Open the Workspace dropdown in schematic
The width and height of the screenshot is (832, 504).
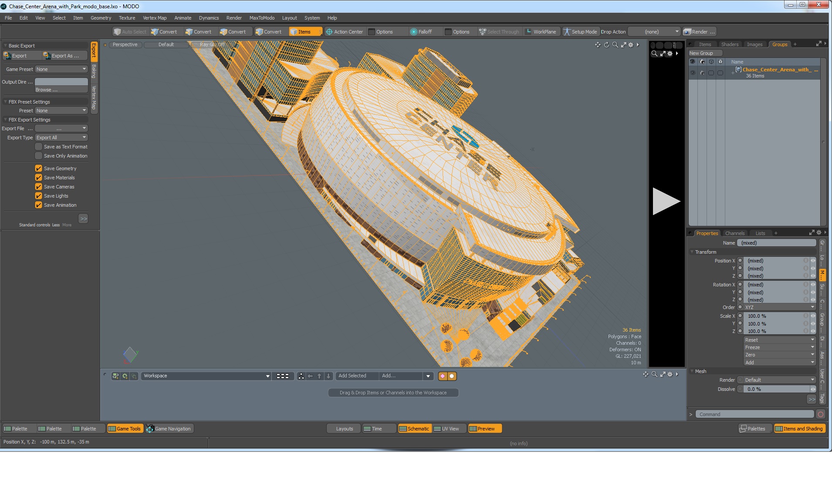[206, 376]
